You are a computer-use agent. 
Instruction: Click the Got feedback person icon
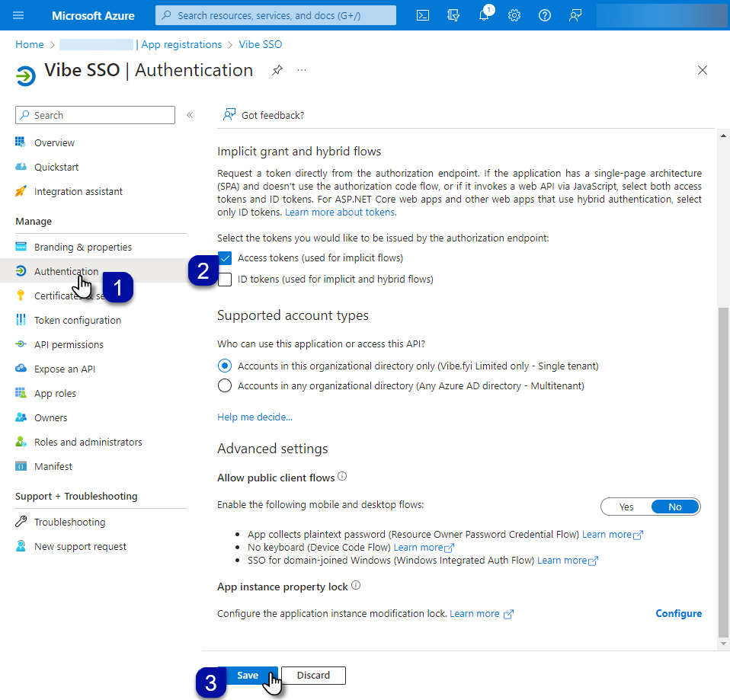tap(229, 115)
